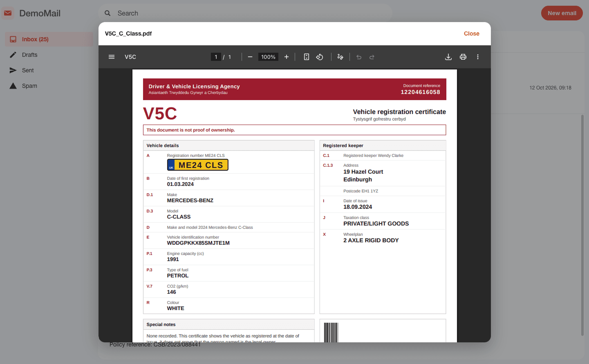
Task: Compose with the New email button
Action: tap(562, 13)
